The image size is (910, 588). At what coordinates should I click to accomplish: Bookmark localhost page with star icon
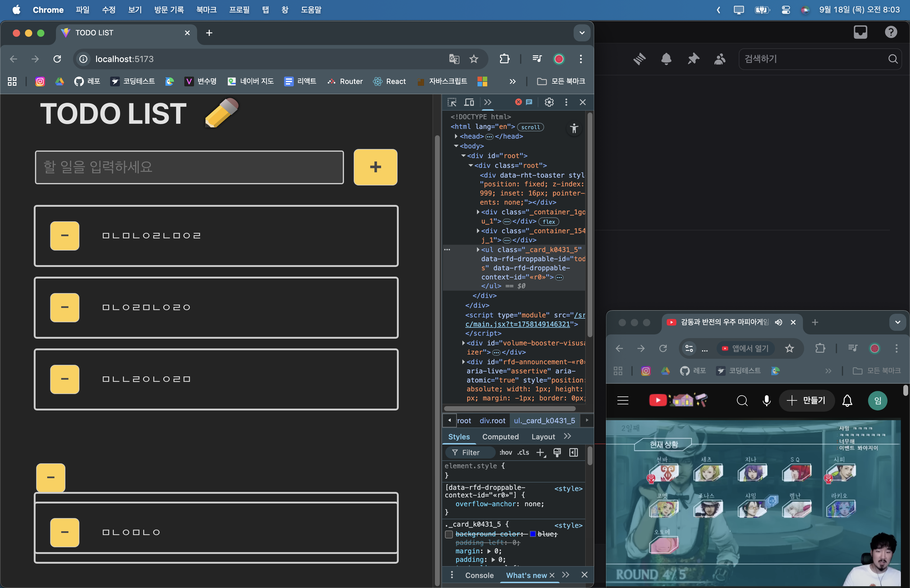pos(474,59)
